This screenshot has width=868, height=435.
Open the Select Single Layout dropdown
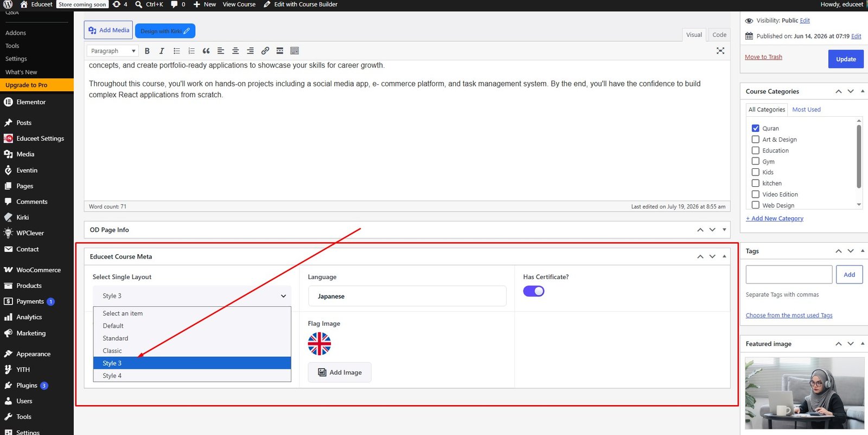[x=192, y=296]
